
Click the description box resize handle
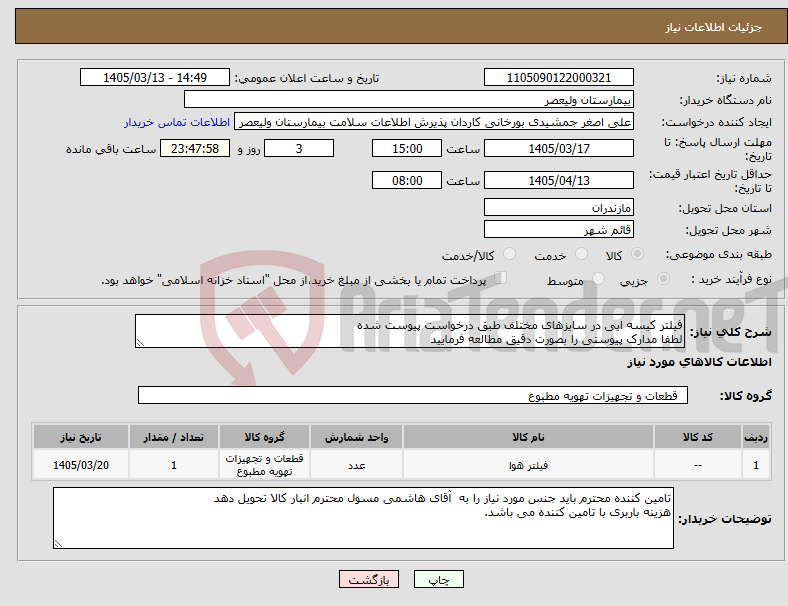tap(140, 343)
